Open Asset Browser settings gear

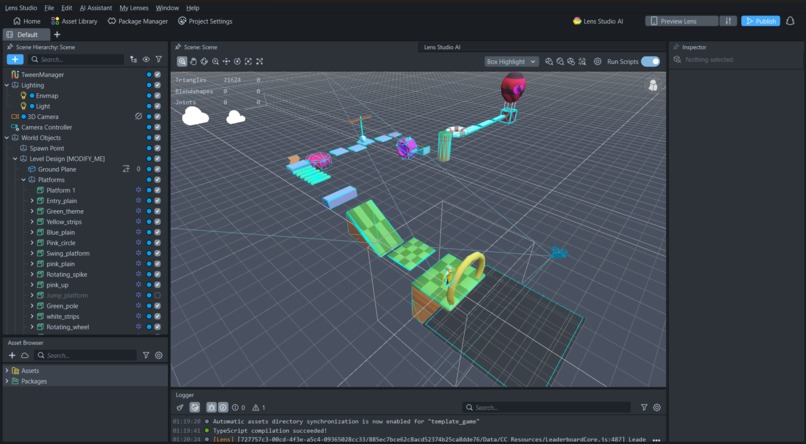(159, 356)
